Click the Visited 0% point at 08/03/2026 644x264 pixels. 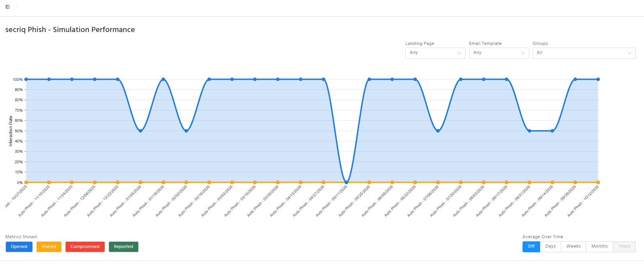click(483, 182)
